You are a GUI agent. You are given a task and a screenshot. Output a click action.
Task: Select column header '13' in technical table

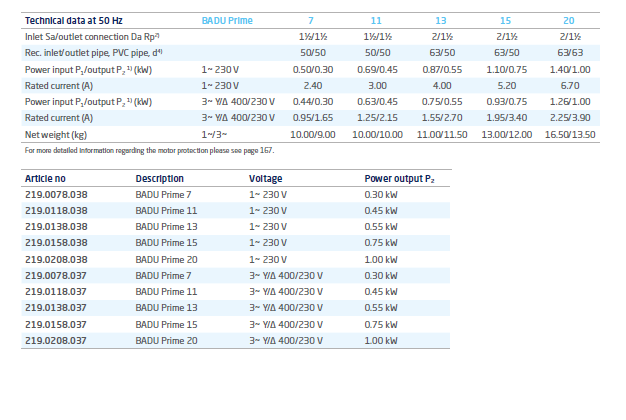(x=441, y=21)
